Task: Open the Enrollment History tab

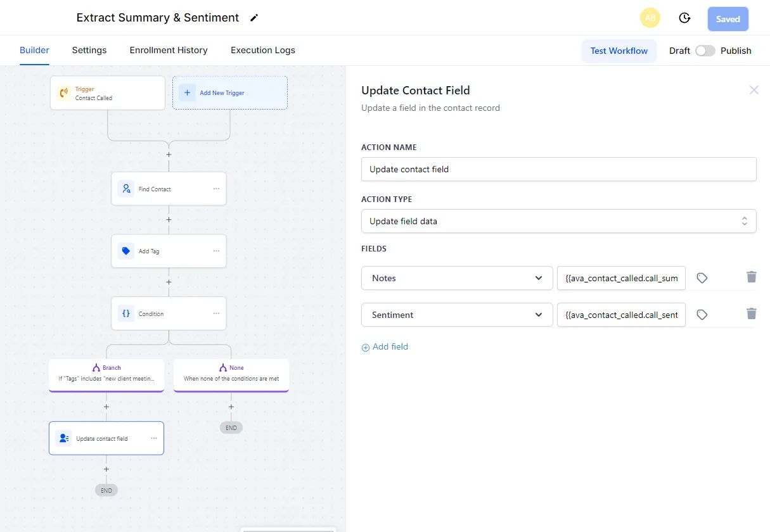Action: 168,50
